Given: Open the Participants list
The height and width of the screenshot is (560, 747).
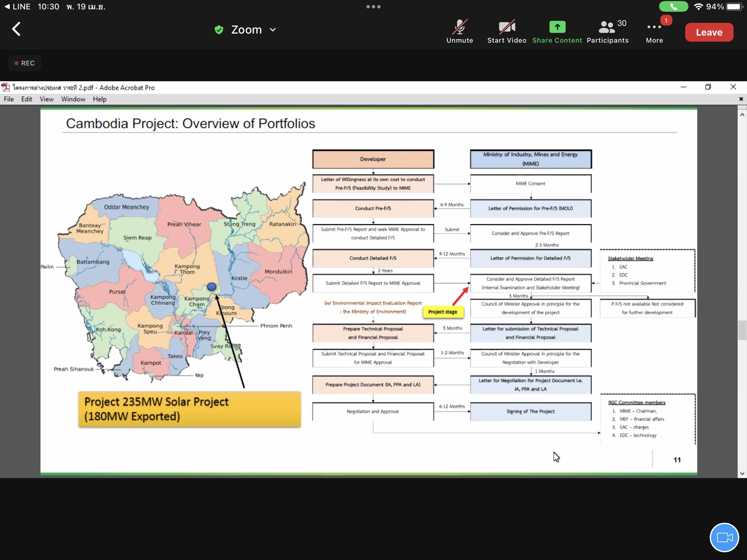Looking at the screenshot, I should point(608,32).
